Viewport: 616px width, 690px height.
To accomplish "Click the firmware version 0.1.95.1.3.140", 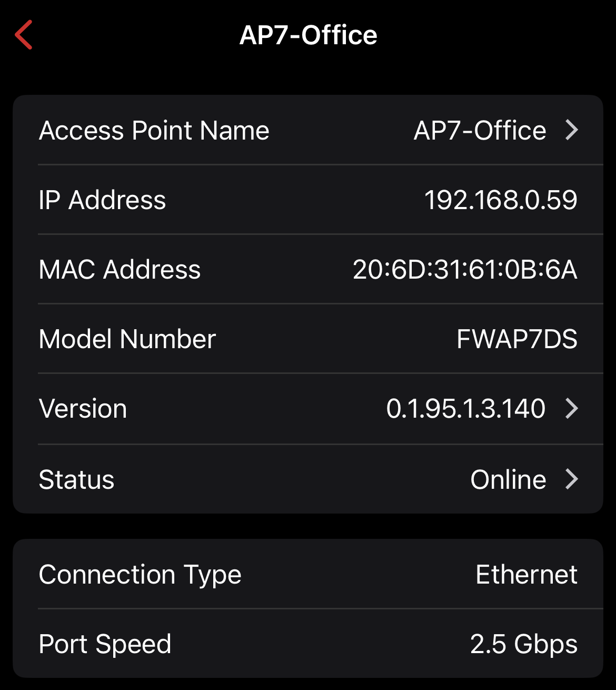I will point(466,409).
